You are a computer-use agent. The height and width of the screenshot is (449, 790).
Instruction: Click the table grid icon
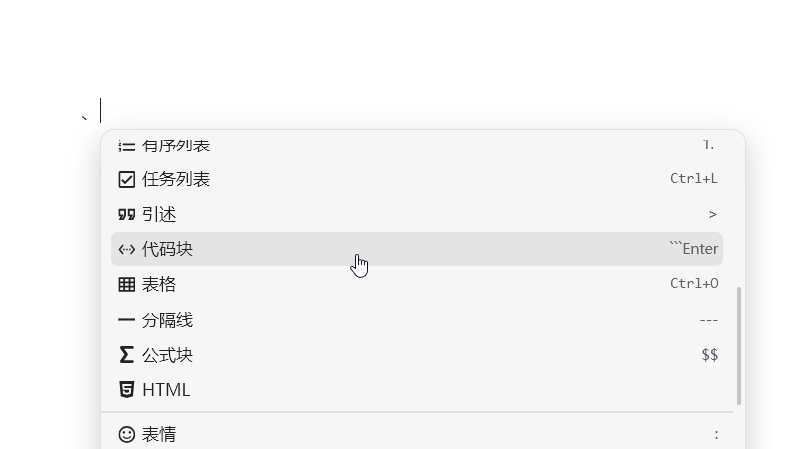pyautogui.click(x=127, y=284)
